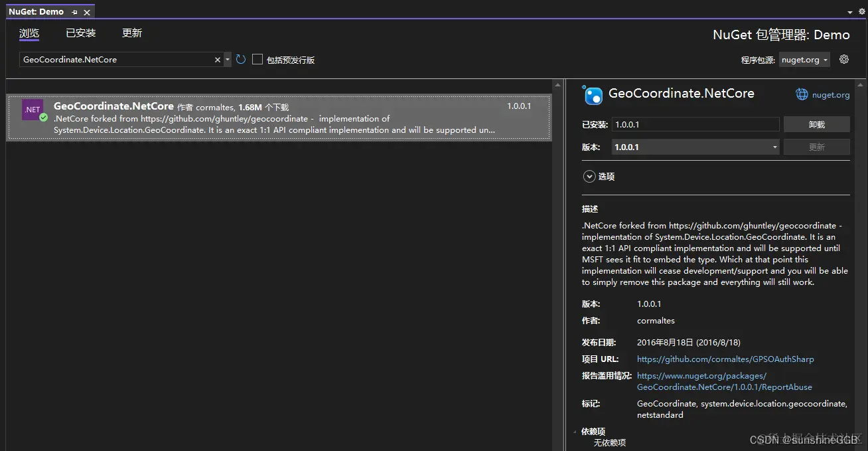Viewport: 868px width, 451px height.
Task: Open the 程序包源 nuget.org dropdown
Action: pyautogui.click(x=804, y=60)
